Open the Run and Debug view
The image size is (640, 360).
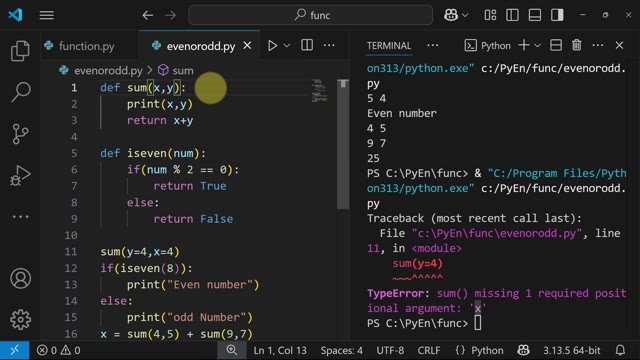(x=20, y=176)
